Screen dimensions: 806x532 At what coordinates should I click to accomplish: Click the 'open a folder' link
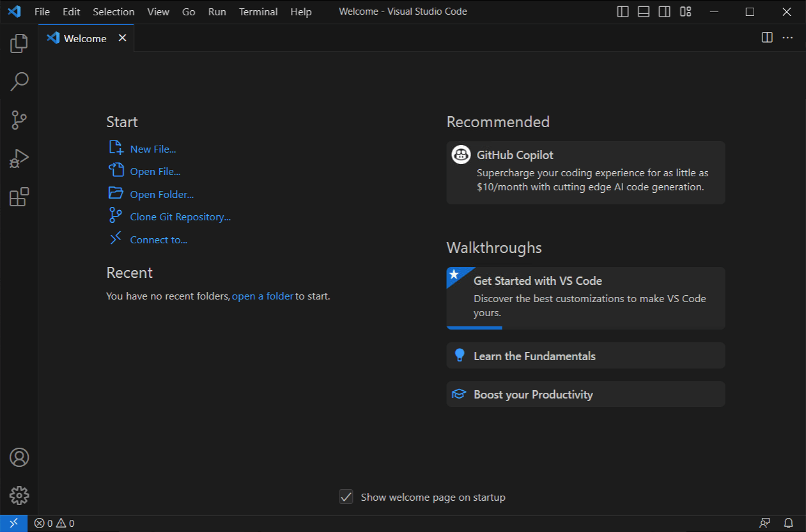(263, 296)
